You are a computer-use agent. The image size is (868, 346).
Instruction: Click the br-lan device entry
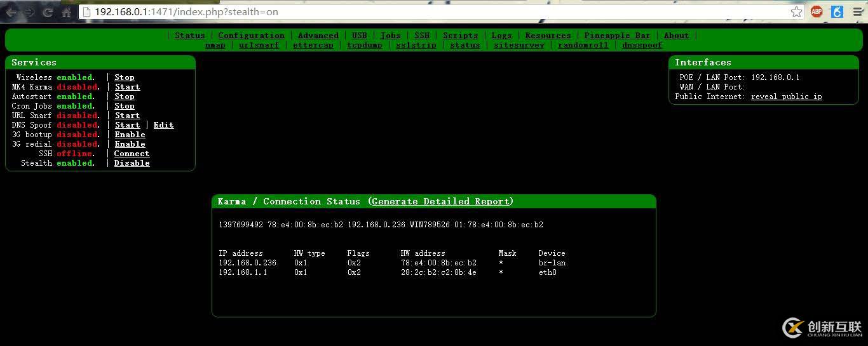(552, 263)
